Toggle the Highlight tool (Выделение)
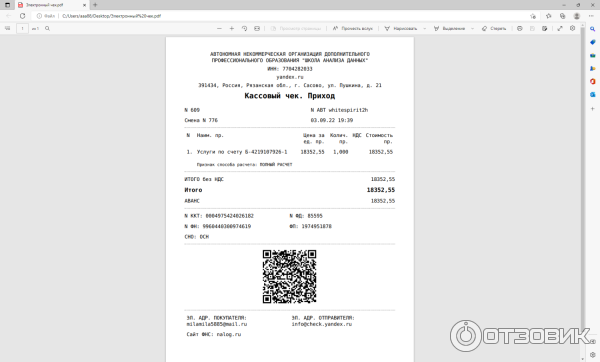The width and height of the screenshot is (600, 362). pyautogui.click(x=449, y=28)
